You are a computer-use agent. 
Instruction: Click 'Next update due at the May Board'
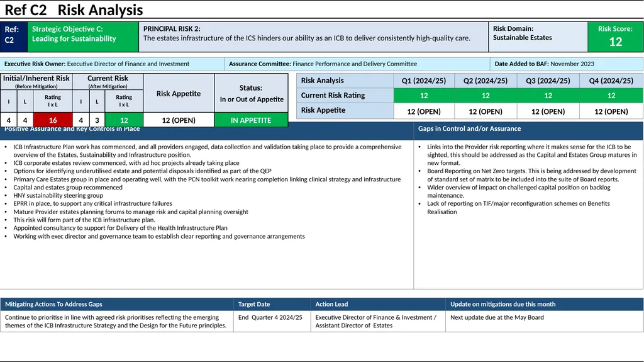click(x=497, y=317)
